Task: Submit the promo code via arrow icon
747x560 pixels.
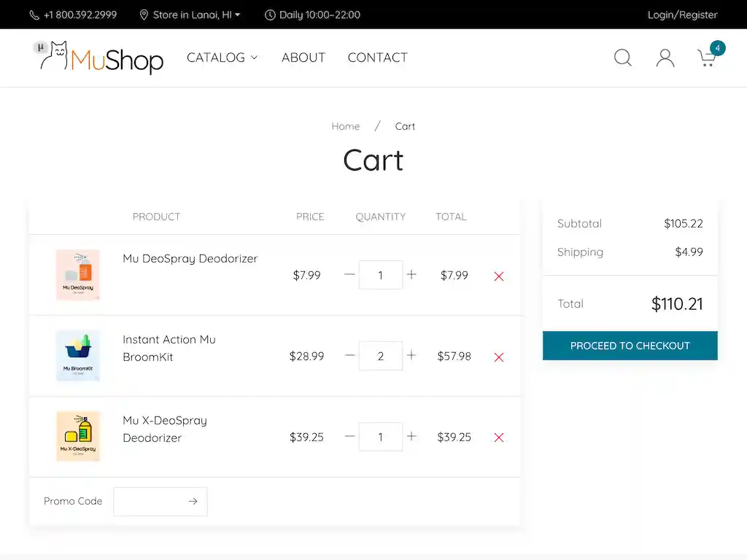Action: 193,501
